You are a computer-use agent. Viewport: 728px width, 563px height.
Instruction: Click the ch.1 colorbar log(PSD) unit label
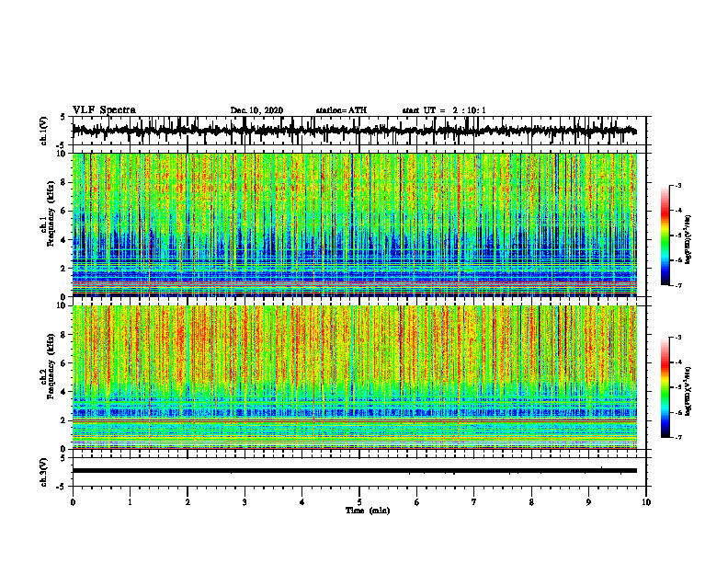pos(688,239)
